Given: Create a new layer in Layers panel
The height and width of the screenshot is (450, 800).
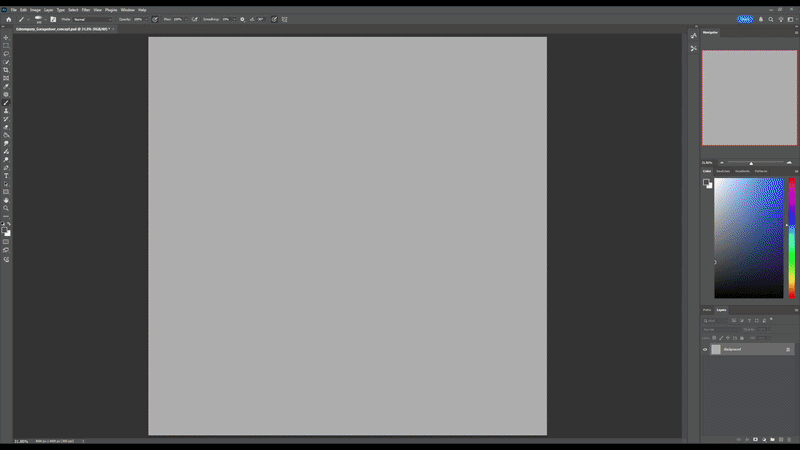Looking at the screenshot, I should point(781,439).
